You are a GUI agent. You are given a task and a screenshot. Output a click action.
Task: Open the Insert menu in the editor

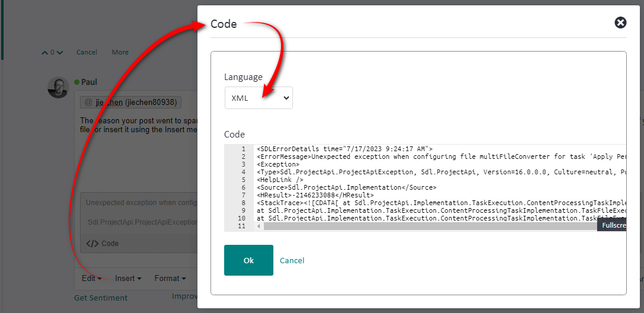click(128, 278)
